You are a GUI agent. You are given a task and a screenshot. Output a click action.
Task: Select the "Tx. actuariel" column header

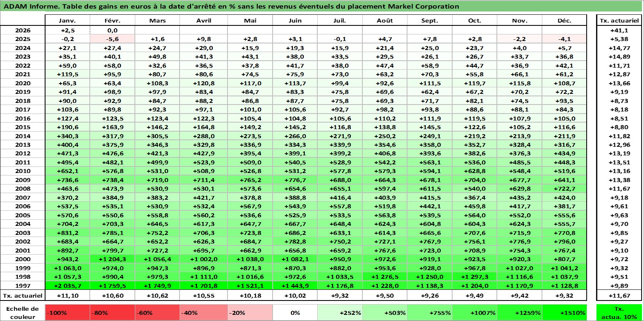tap(619, 20)
